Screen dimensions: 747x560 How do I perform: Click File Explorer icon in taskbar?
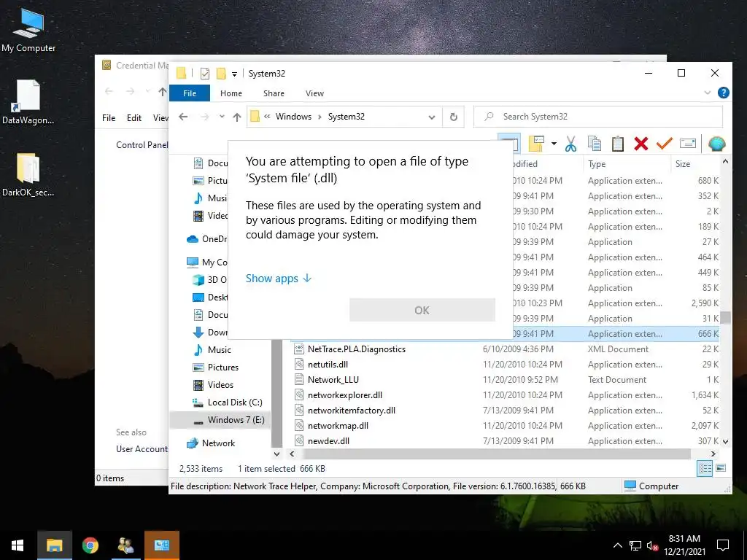click(54, 545)
